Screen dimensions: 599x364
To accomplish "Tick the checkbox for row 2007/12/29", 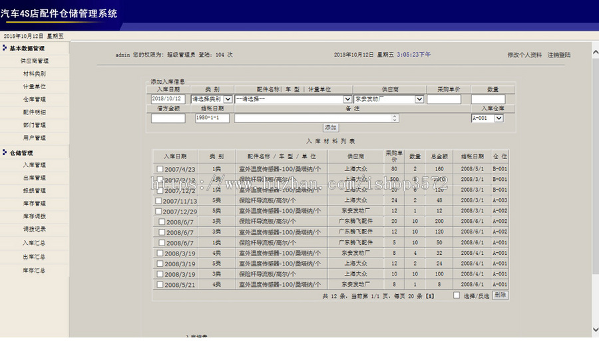I will click(x=158, y=211).
